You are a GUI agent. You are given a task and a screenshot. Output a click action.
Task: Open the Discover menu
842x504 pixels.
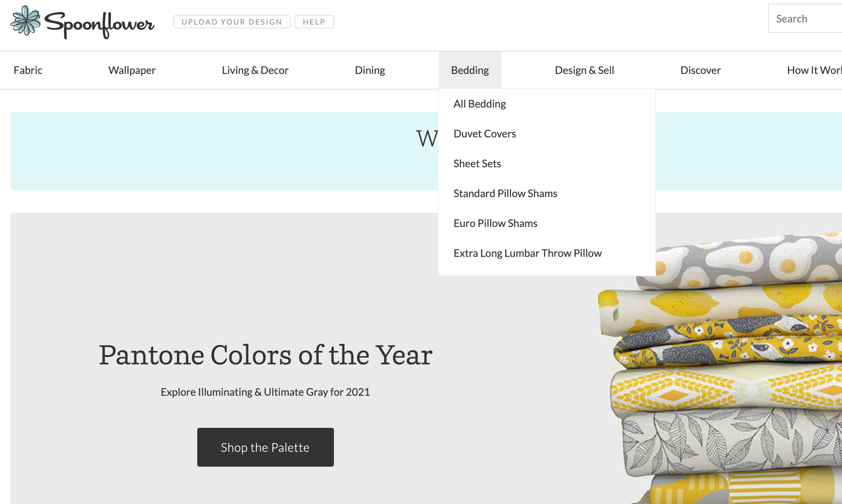[700, 70]
